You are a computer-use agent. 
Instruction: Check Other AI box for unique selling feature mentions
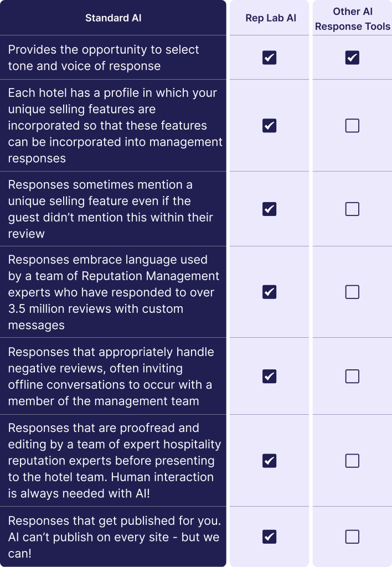click(x=352, y=209)
